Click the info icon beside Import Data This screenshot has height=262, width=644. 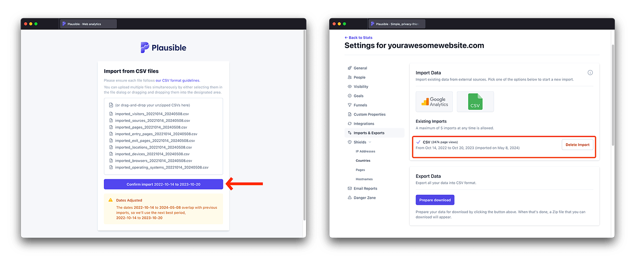pyautogui.click(x=590, y=72)
